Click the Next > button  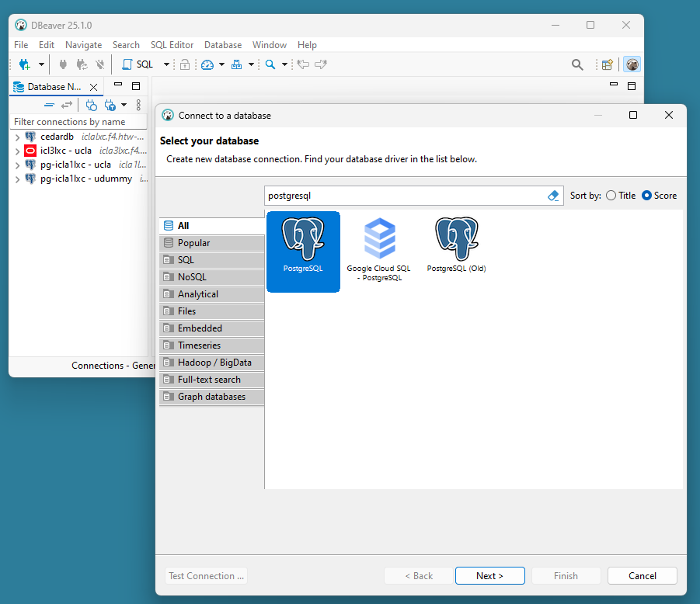point(489,576)
